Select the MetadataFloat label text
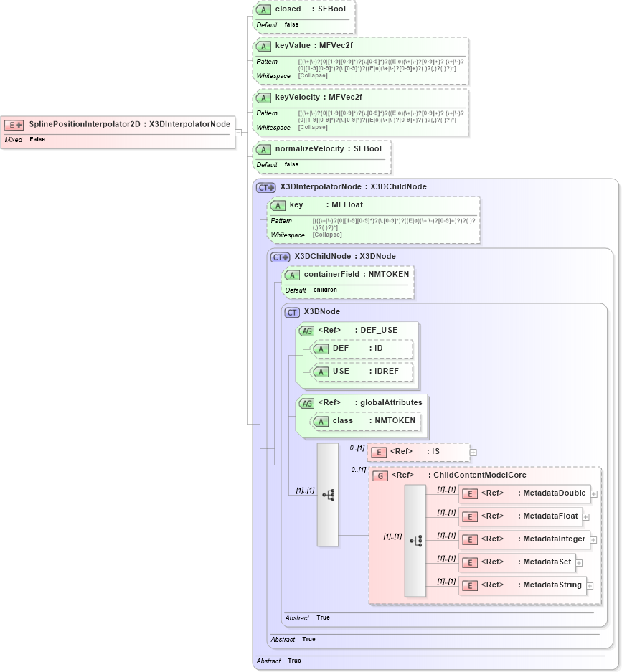Image resolution: width=622 pixels, height=672 pixels. click(x=550, y=516)
